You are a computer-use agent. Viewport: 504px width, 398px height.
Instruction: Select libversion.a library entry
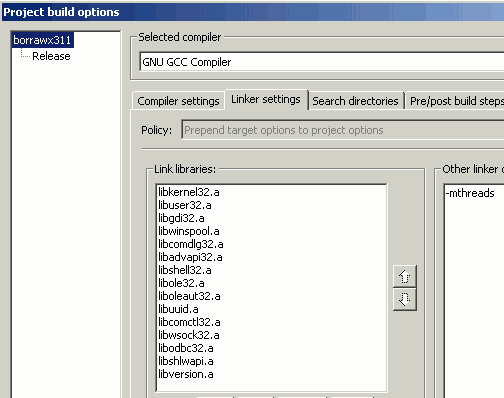(186, 374)
